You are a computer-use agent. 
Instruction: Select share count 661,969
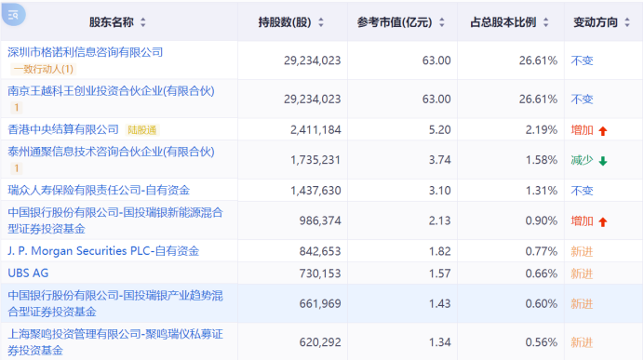320,304
